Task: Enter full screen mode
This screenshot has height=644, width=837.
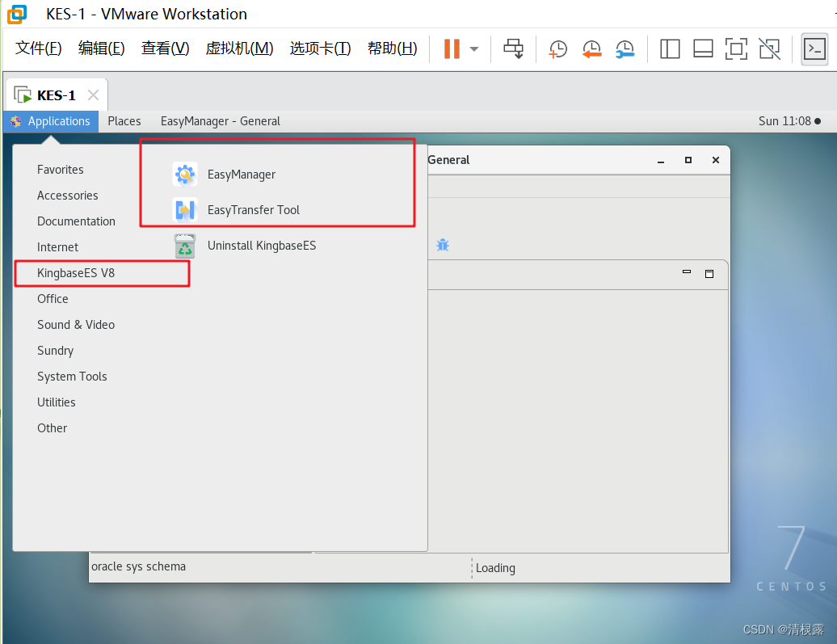Action: (736, 49)
